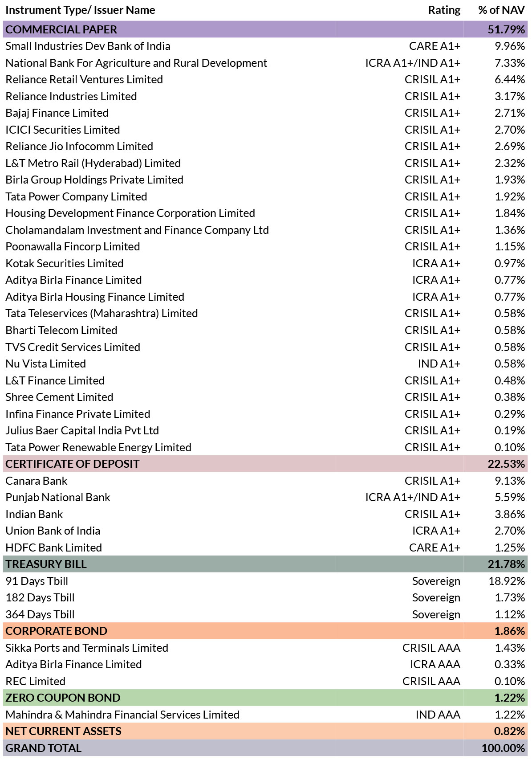Select the ZERO COUPON BOND header
The width and height of the screenshot is (532, 760).
coord(265,698)
